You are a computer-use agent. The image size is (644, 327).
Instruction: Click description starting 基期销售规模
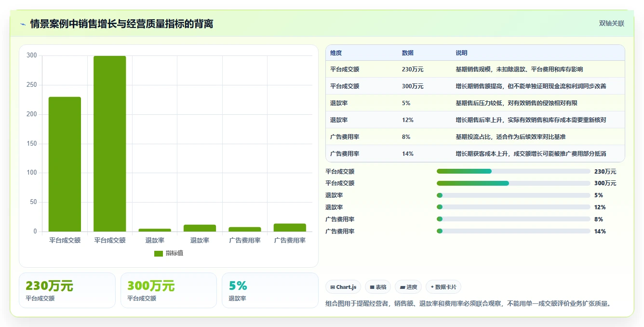[x=519, y=69]
